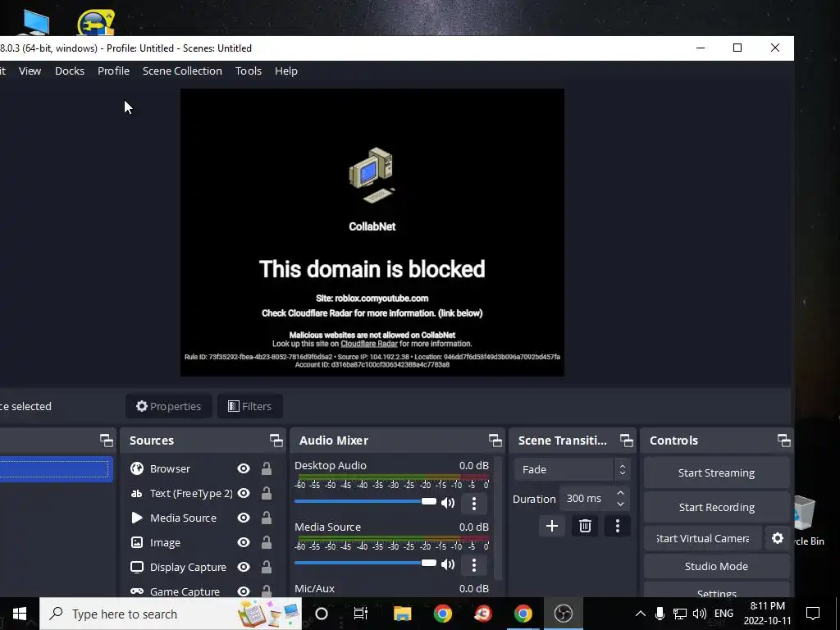The image size is (840, 630).
Task: Open Media Source audio three-dot menu
Action: pyautogui.click(x=473, y=564)
